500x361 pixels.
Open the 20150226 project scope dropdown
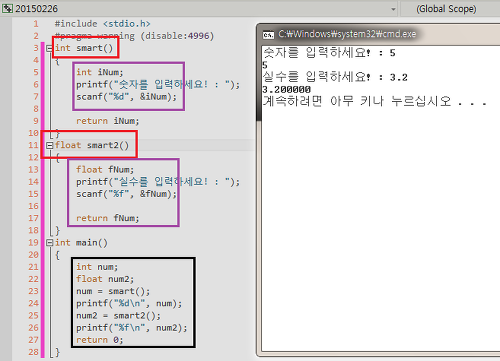[393, 9]
